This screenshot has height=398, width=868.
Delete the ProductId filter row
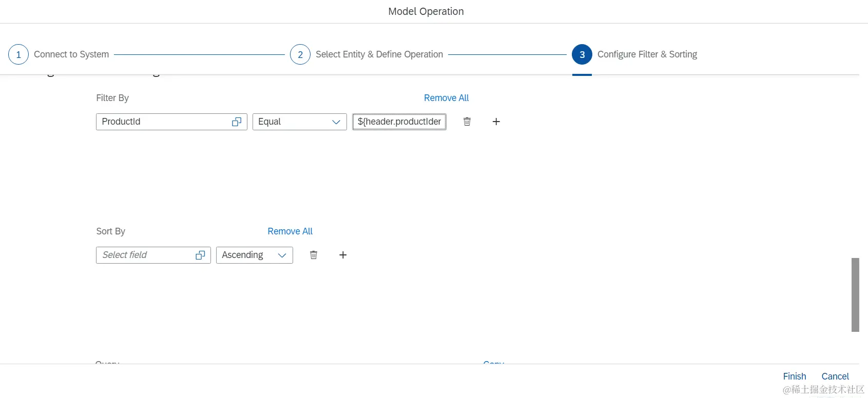[467, 122]
